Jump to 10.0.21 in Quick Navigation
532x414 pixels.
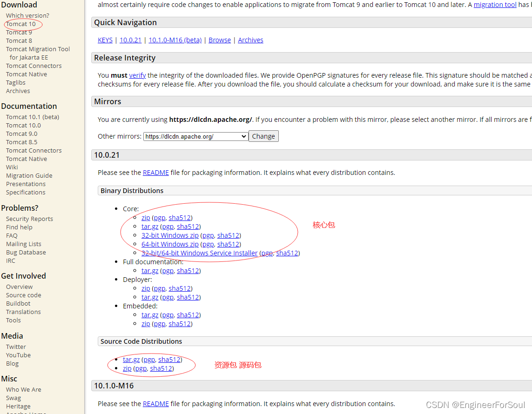tap(130, 40)
